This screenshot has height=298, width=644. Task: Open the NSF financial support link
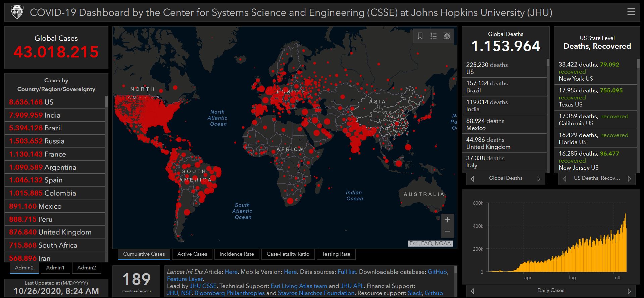186,293
